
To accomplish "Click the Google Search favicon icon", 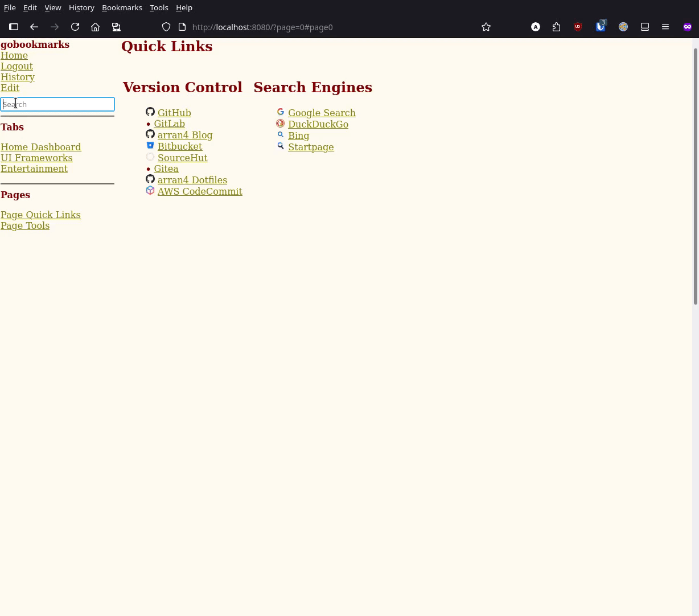I will click(281, 112).
